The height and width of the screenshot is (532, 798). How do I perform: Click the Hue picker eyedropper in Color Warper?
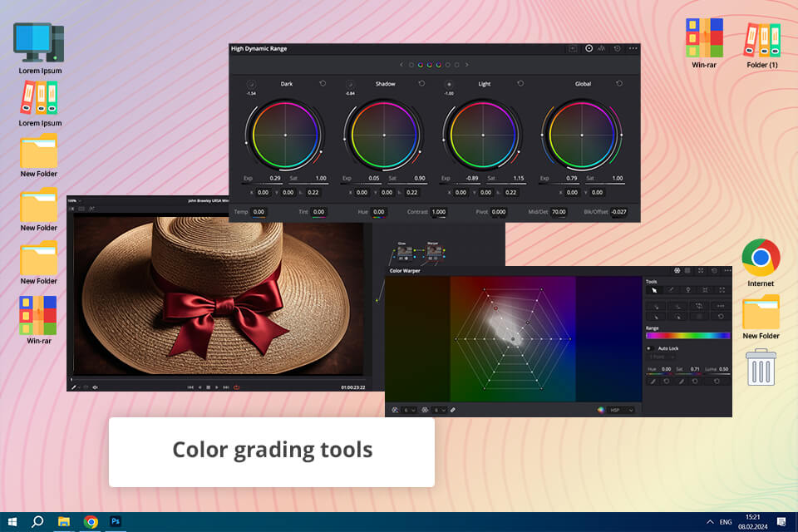pos(653,381)
